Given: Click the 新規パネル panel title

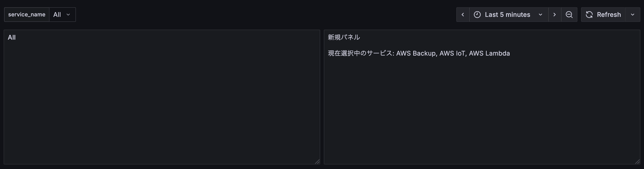Looking at the screenshot, I should [x=344, y=37].
